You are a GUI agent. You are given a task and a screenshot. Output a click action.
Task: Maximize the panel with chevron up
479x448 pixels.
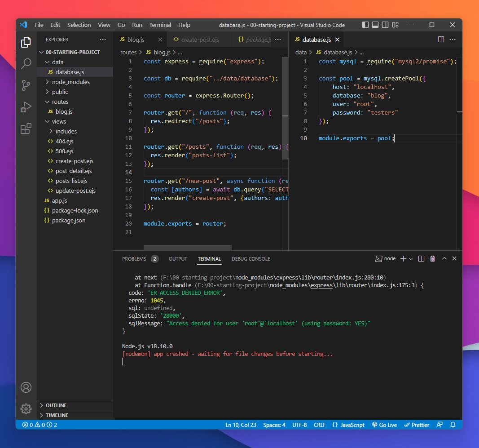[444, 258]
